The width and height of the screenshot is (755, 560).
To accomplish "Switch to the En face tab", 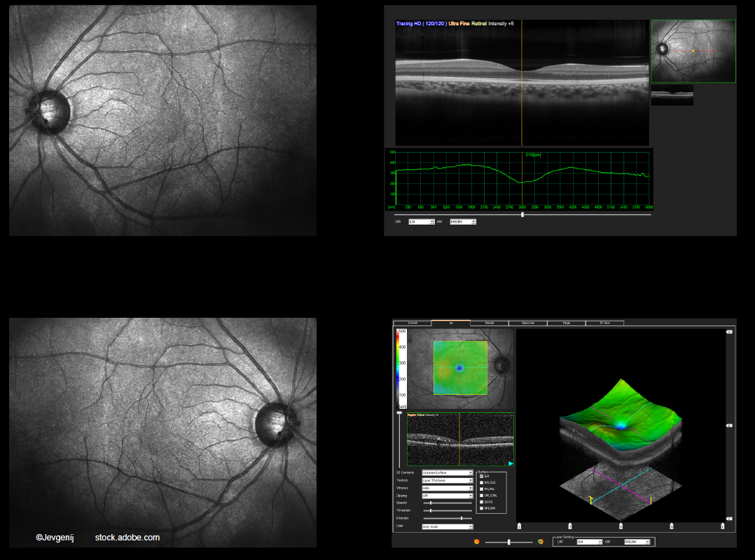I will point(605,323).
